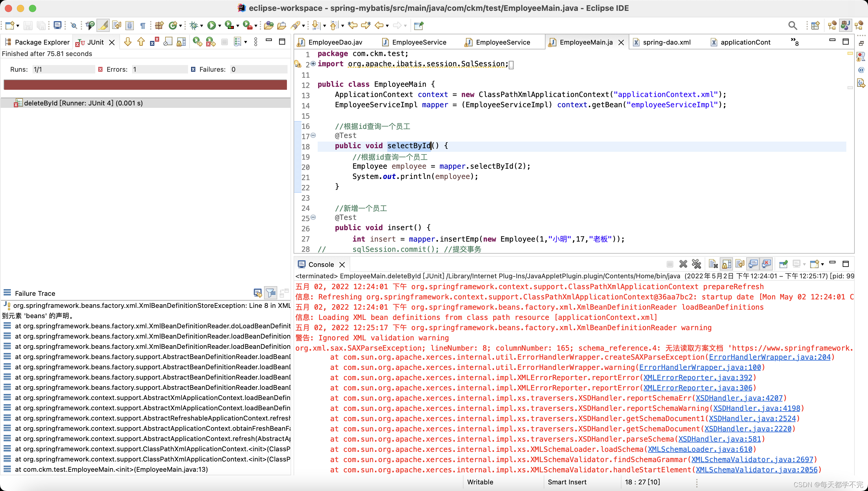Open a Console from the toolbar monitor icon
Screen dimensions: 868x491
pos(58,25)
